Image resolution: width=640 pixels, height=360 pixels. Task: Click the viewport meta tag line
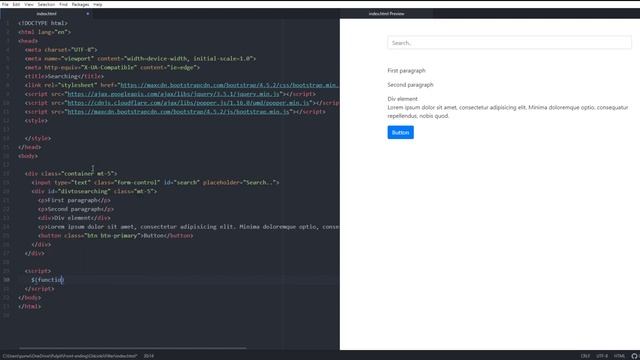(x=140, y=58)
